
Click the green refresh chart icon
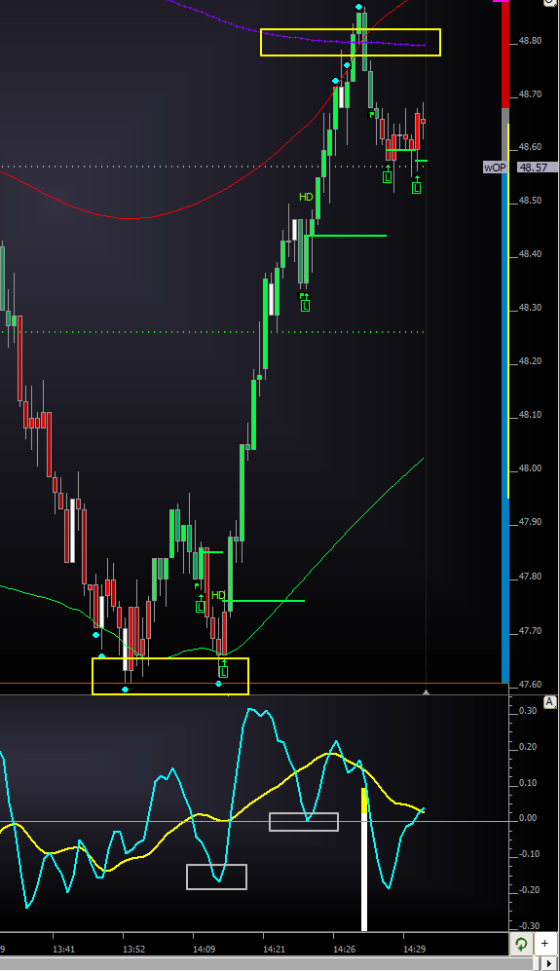click(x=522, y=945)
